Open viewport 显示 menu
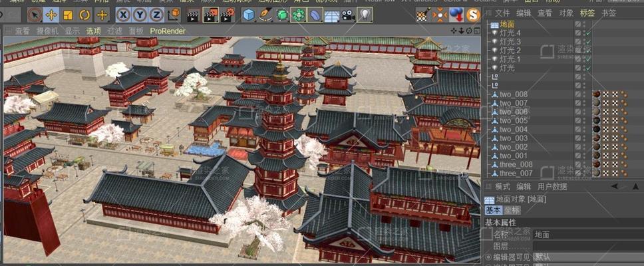 pos(73,31)
